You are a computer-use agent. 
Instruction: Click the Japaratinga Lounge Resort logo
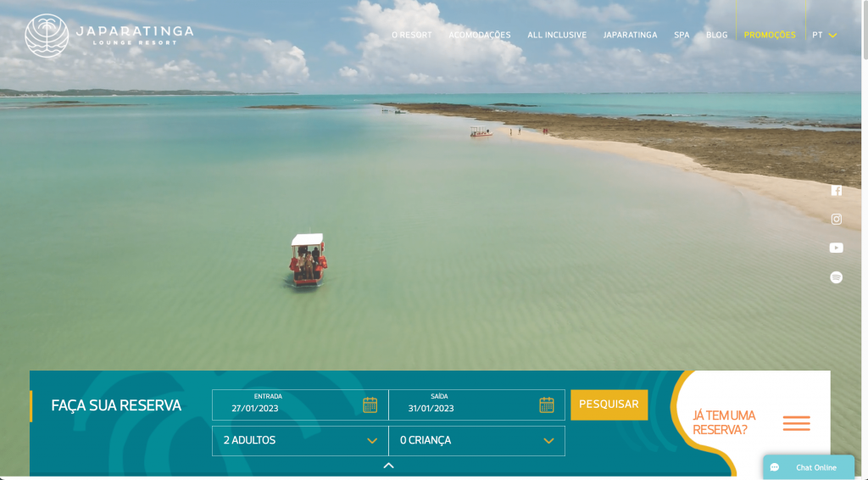coord(109,36)
